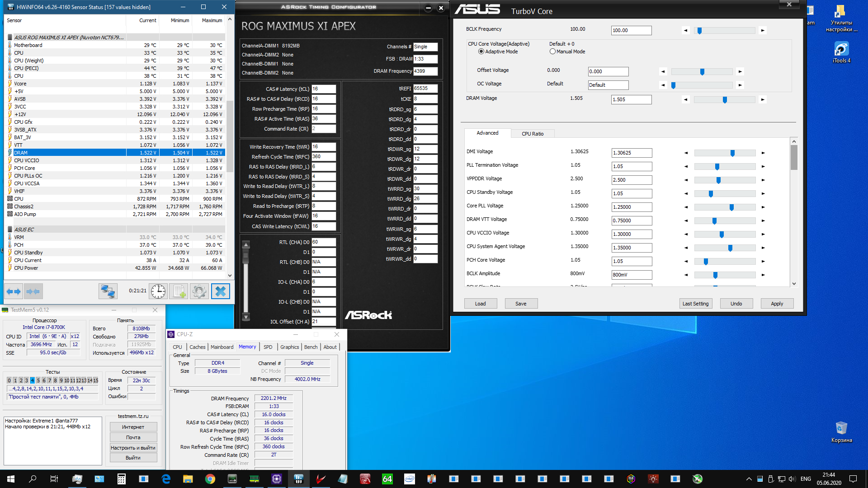Open Chrome from the taskbar
The width and height of the screenshot is (868, 488).
[210, 479]
